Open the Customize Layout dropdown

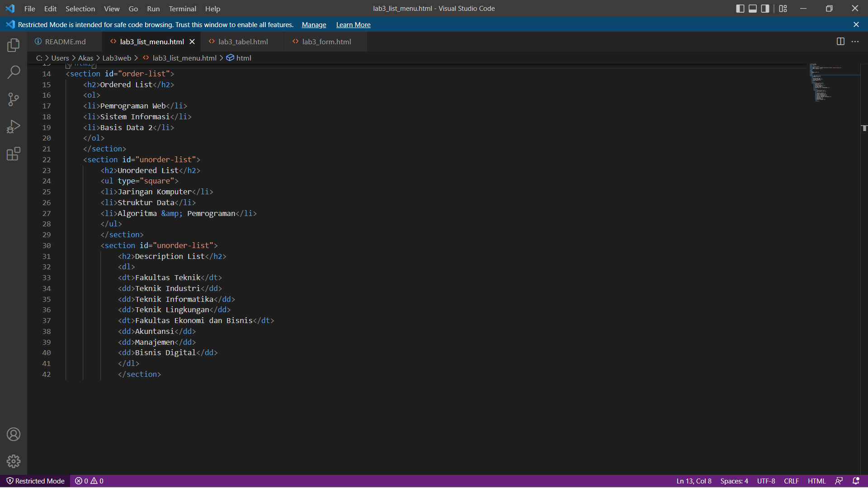click(783, 8)
